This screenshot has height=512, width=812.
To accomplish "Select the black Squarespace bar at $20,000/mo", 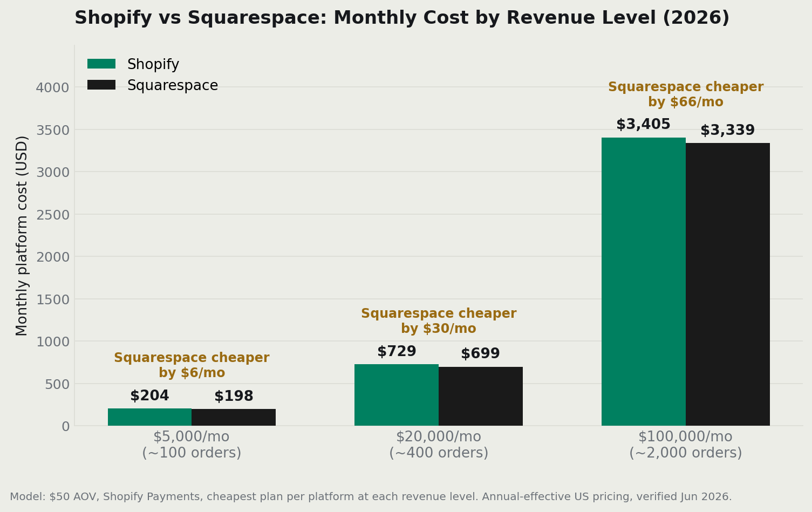I will coord(481,396).
